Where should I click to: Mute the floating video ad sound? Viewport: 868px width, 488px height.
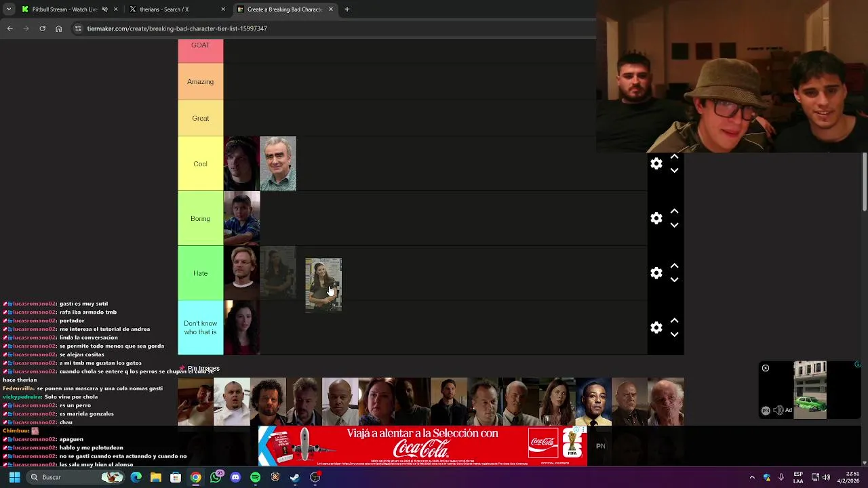point(778,410)
